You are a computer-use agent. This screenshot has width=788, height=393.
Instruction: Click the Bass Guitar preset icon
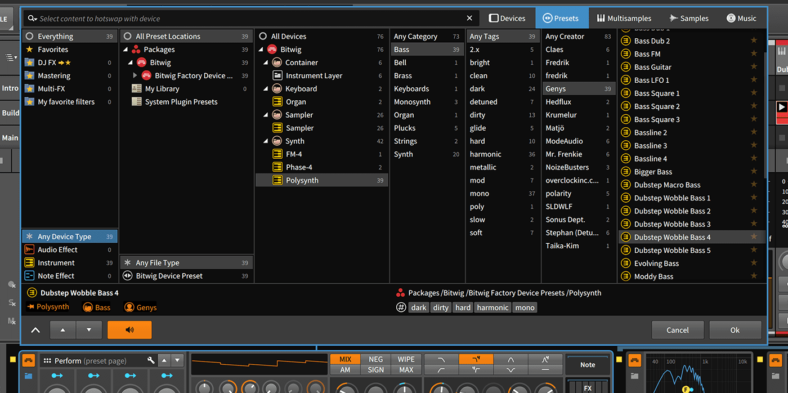[626, 67]
